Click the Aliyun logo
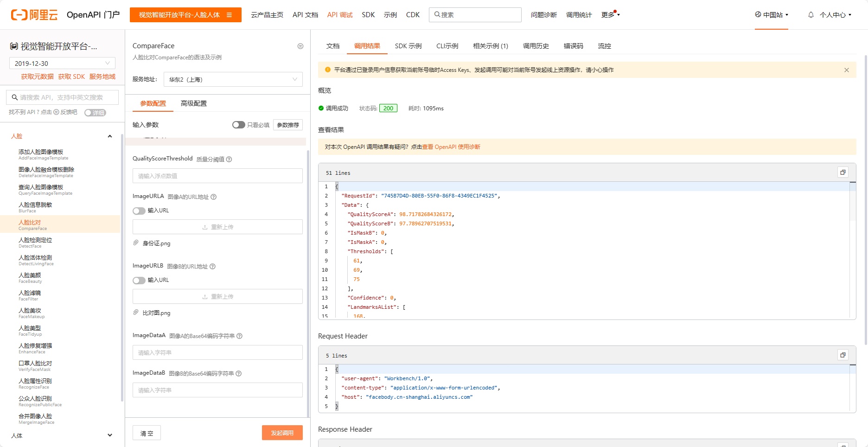This screenshot has height=447, width=868. 34,15
